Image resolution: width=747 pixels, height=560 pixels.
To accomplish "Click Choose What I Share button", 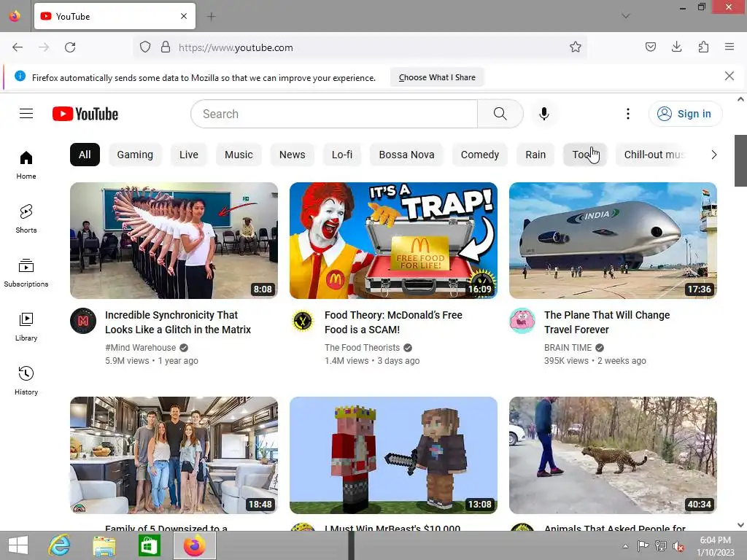I will [437, 77].
